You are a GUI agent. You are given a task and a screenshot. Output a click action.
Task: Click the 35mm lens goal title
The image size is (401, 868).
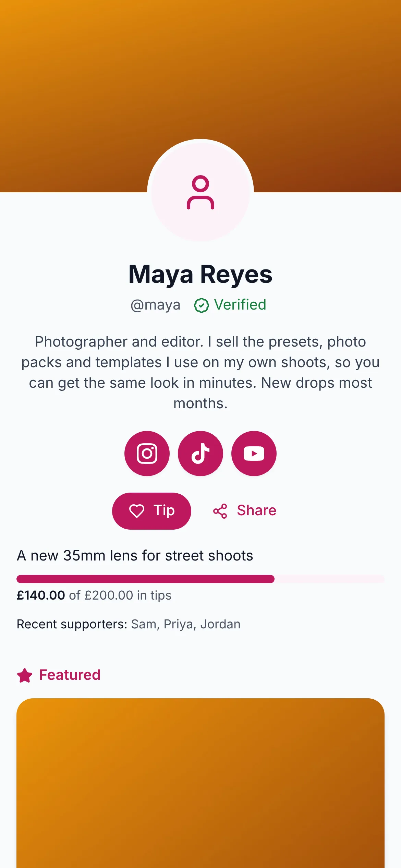coord(135,555)
